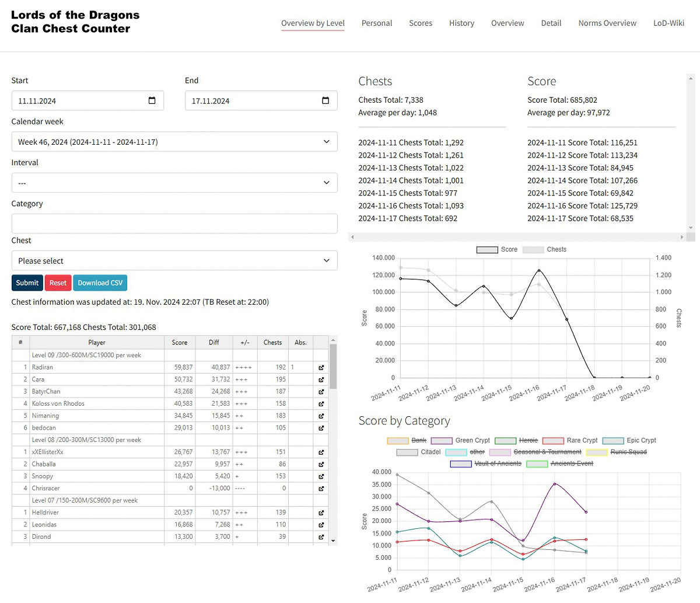This screenshot has height=603, width=700.
Task: Expand the Interval dropdown
Action: coord(174,183)
